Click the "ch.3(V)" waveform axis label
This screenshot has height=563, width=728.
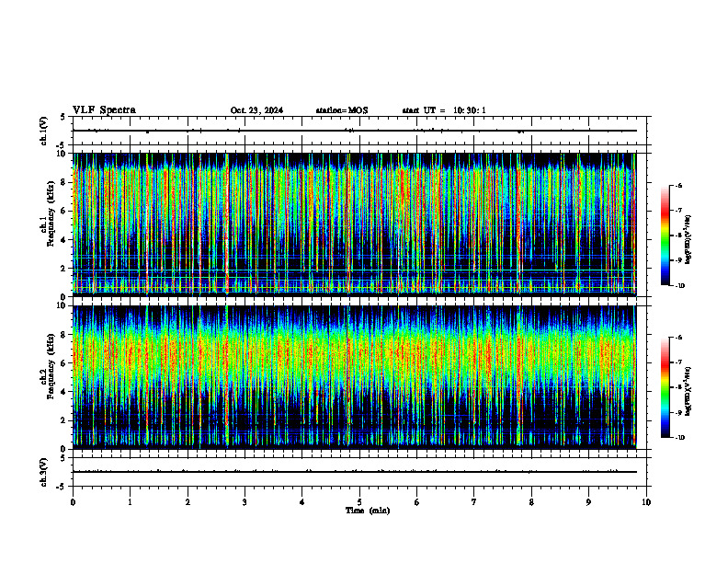[x=44, y=472]
